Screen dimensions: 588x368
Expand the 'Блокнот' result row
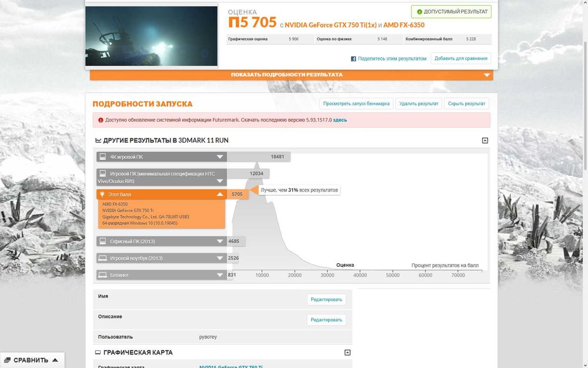pos(220,275)
